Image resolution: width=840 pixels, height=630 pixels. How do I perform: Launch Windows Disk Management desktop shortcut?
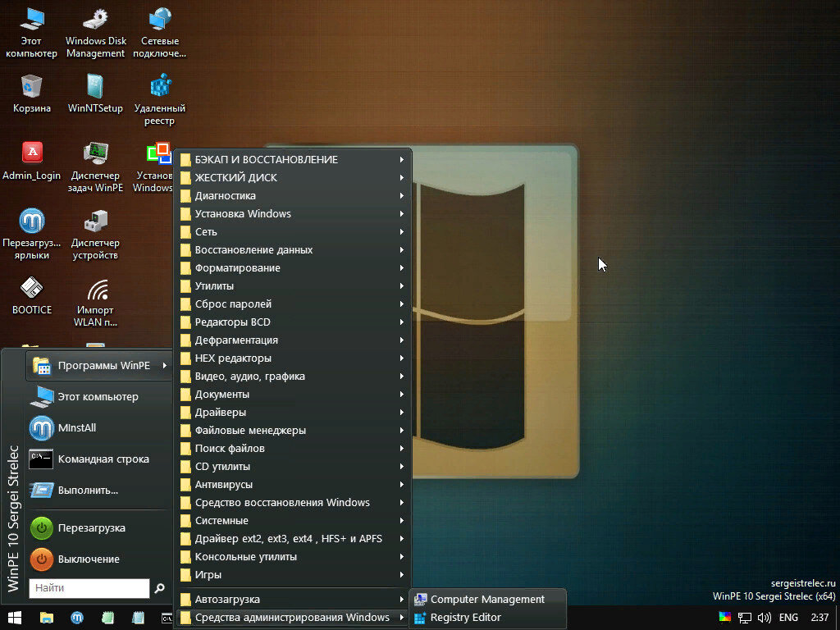click(x=95, y=32)
